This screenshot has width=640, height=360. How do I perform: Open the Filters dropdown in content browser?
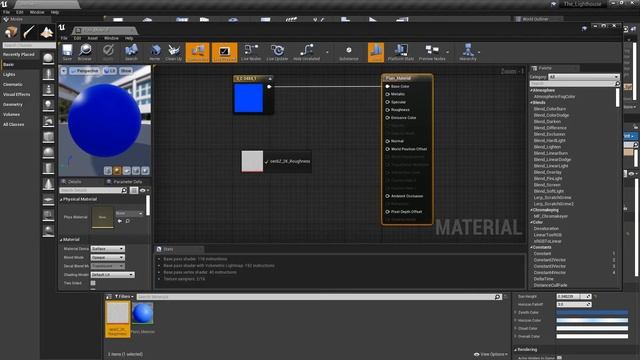[x=124, y=297]
